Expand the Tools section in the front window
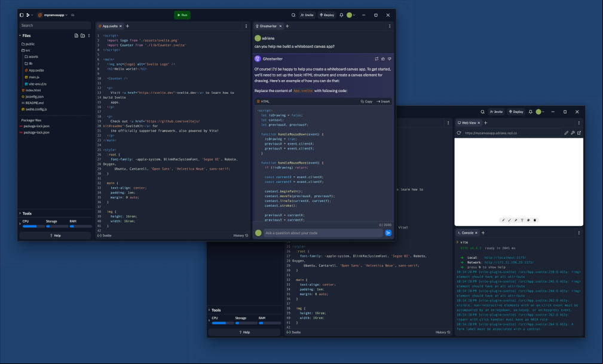Viewport: 603px width, 364px height. point(26,213)
